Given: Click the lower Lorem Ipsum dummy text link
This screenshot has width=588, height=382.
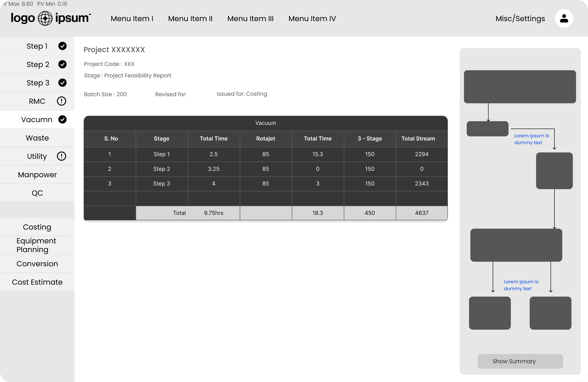Looking at the screenshot, I should click(x=521, y=285).
